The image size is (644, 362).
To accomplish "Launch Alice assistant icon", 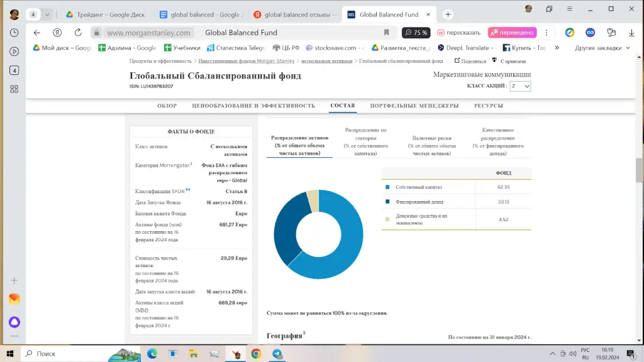I will tap(14, 322).
